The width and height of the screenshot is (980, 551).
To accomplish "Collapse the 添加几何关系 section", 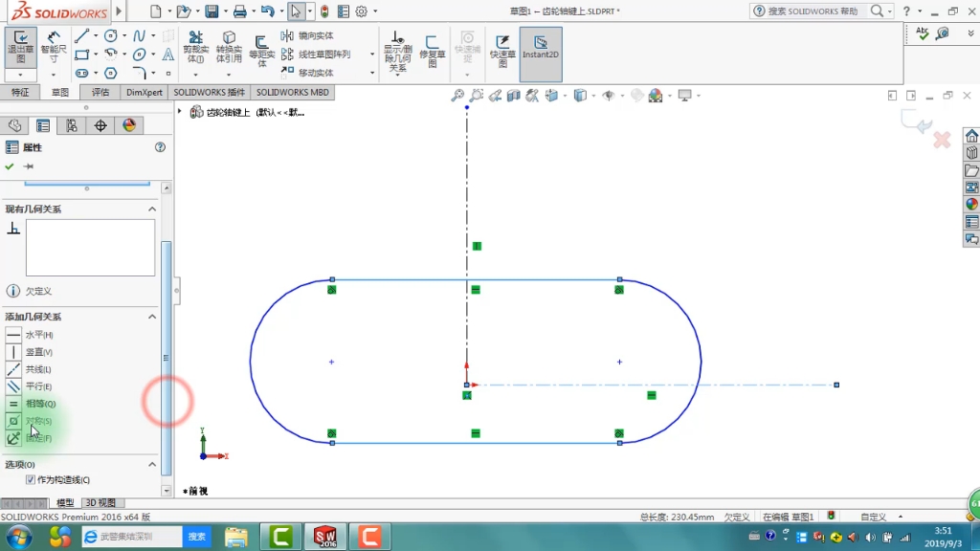I will click(x=151, y=317).
